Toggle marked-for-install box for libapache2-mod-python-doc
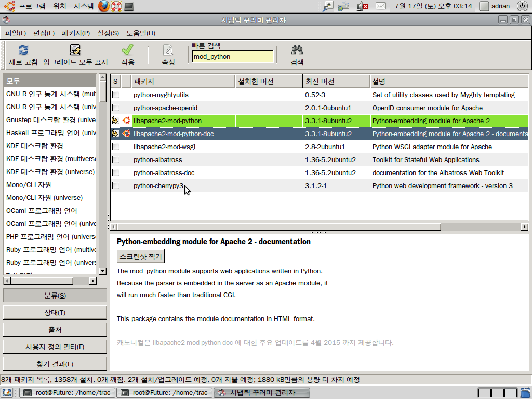This screenshot has height=399, width=532. tap(116, 134)
